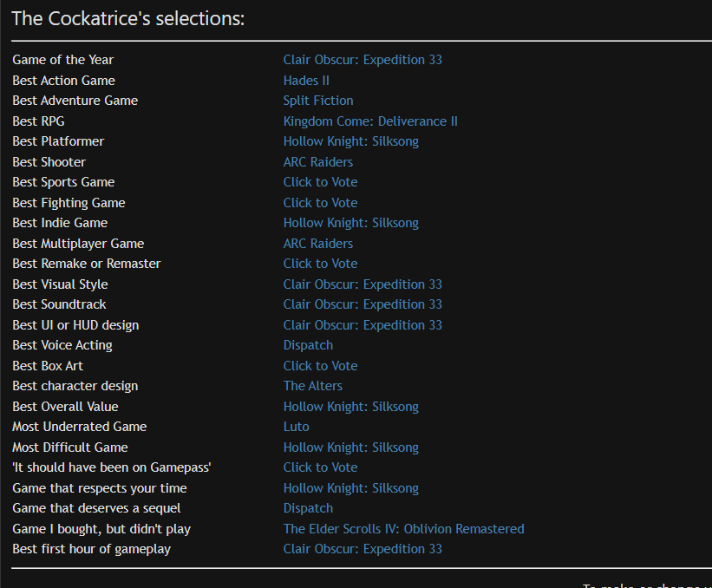Open the Split Fiction link
This screenshot has height=588, width=712.
point(318,101)
